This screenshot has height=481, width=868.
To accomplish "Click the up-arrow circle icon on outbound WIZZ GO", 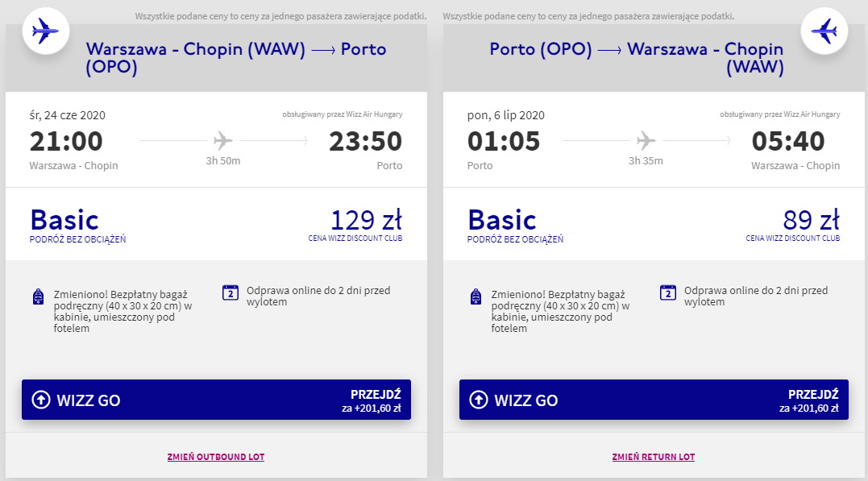I will [40, 400].
